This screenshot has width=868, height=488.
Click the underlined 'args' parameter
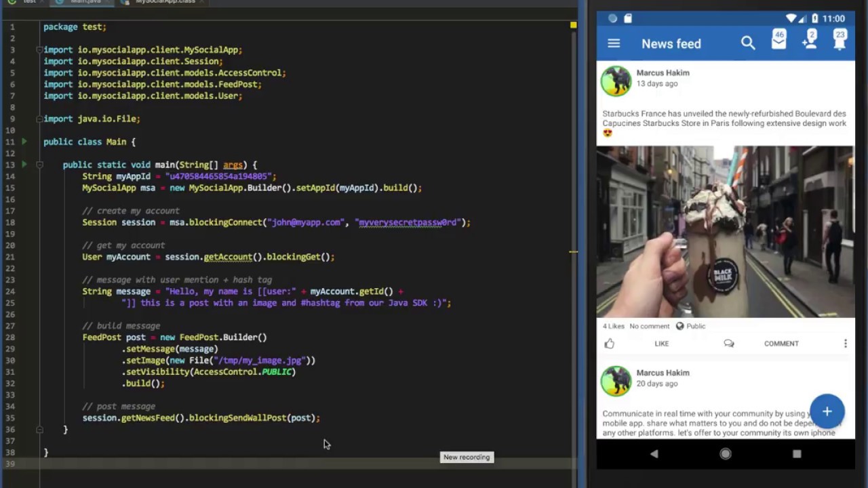pos(233,165)
